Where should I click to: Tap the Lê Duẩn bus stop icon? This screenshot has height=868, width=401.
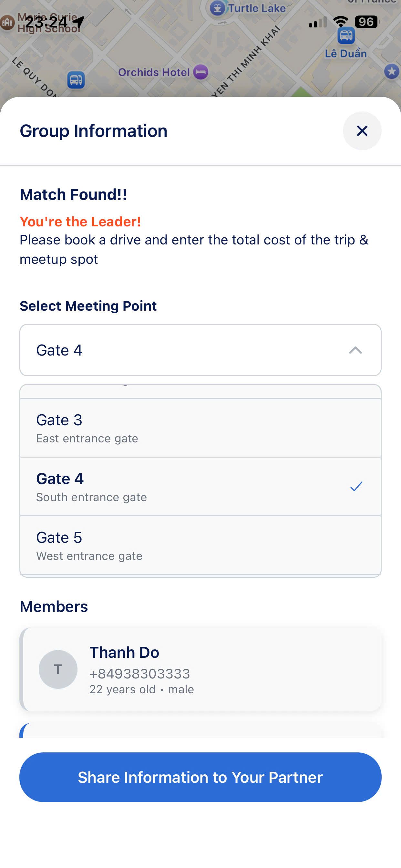(346, 36)
